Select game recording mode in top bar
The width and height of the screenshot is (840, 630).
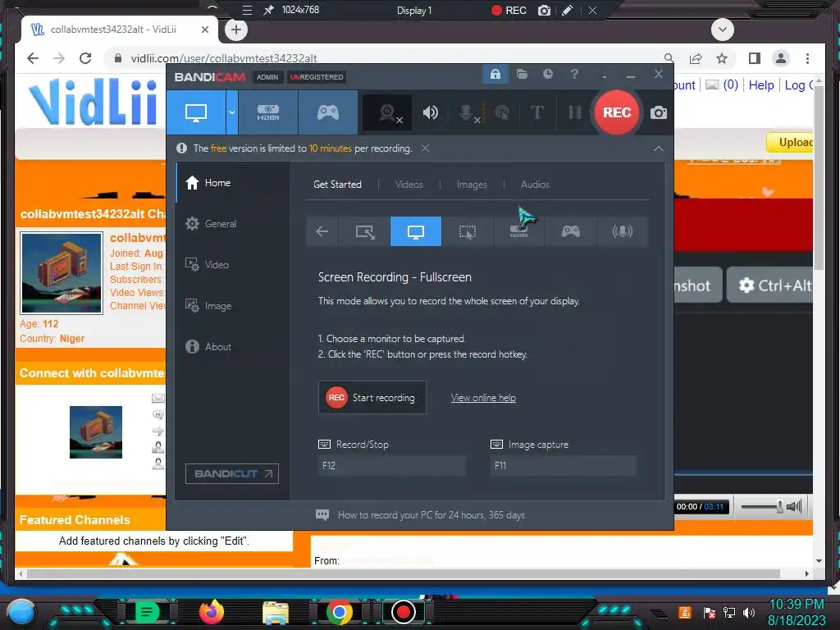(x=328, y=112)
